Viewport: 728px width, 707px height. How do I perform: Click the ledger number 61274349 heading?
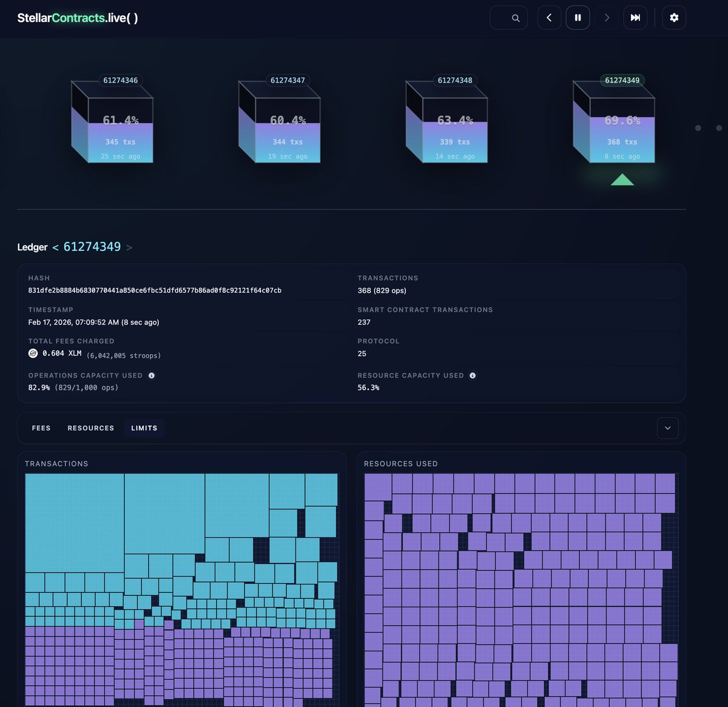click(92, 247)
